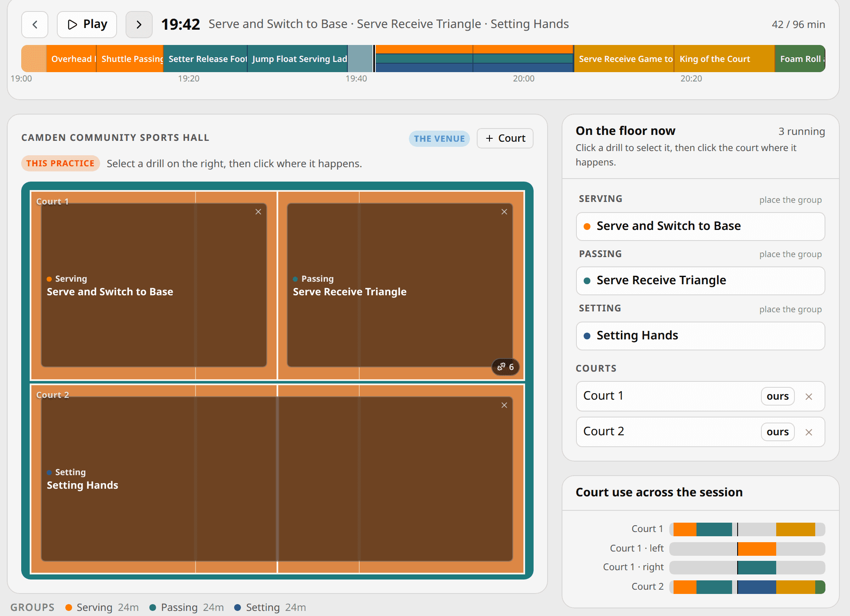850x616 pixels.
Task: Click the Court 2 usage bar
Action: (x=747, y=587)
